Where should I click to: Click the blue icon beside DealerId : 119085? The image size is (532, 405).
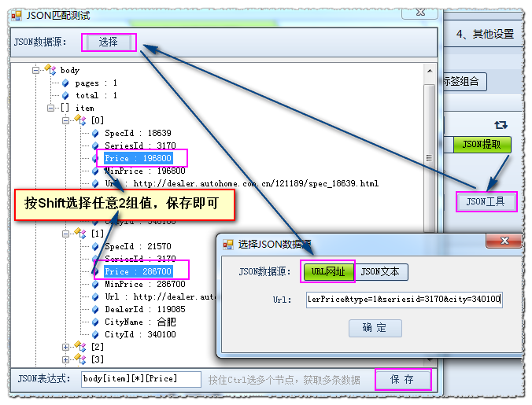pyautogui.click(x=95, y=310)
